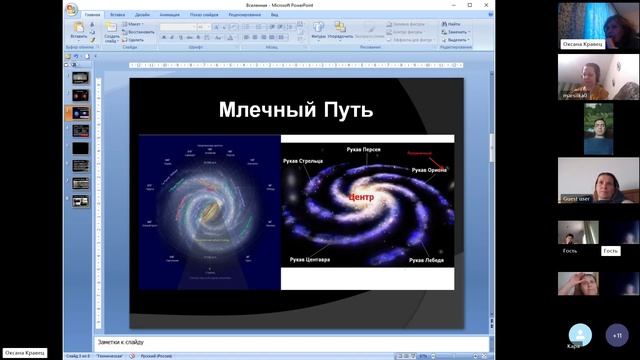Toggle bold formatting in the font group

tap(164, 38)
